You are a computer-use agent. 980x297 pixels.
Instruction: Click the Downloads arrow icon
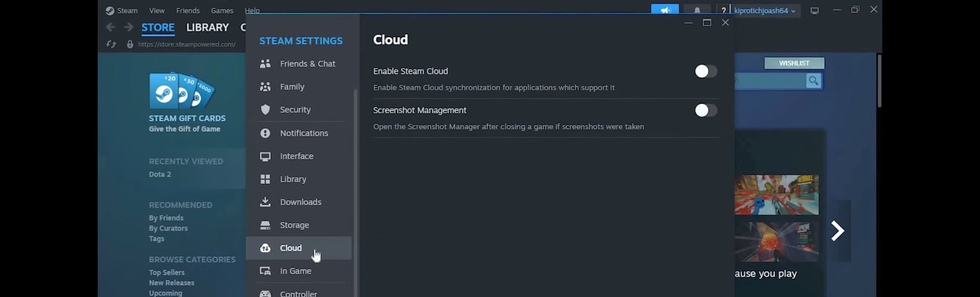point(265,202)
